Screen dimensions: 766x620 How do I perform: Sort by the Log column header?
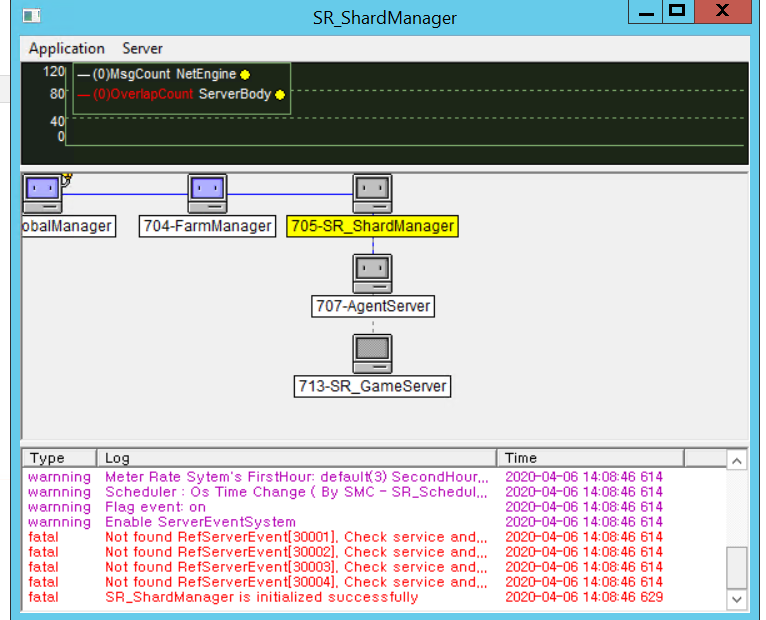[297, 458]
